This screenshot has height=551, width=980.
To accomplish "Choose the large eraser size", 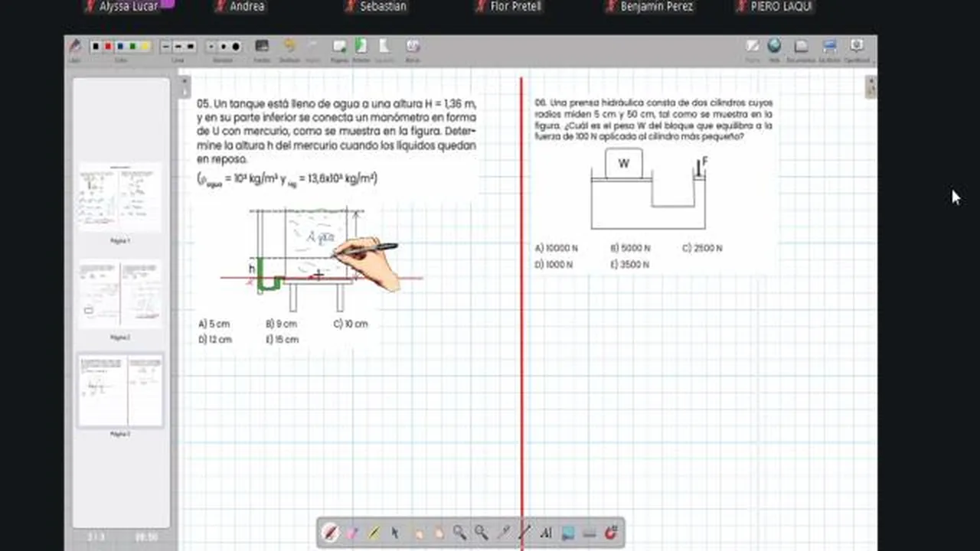I will [x=236, y=47].
